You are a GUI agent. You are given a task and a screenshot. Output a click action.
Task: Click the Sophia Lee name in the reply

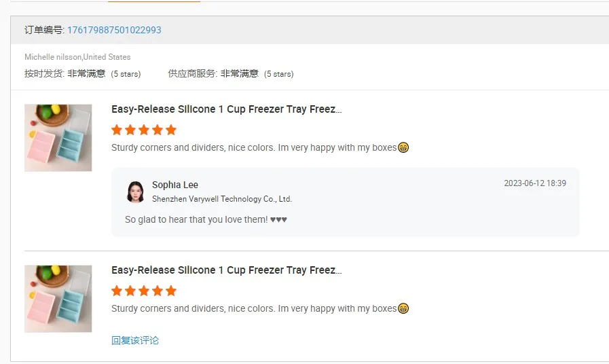click(175, 185)
